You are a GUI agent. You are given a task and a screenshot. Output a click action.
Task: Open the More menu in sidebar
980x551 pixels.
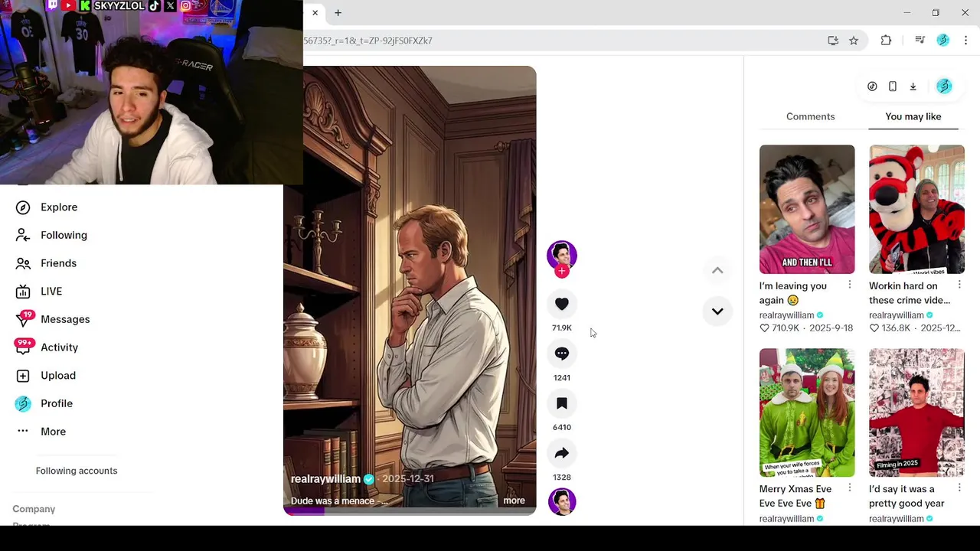point(53,432)
